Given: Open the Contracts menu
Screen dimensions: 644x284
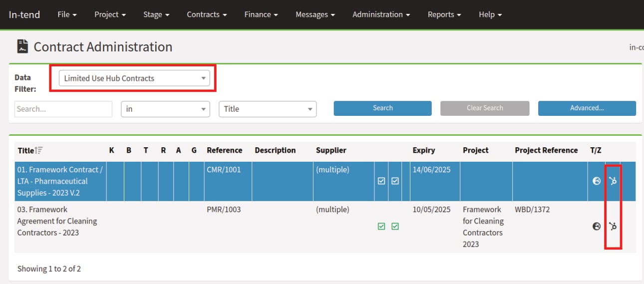Looking at the screenshot, I should pos(207,14).
